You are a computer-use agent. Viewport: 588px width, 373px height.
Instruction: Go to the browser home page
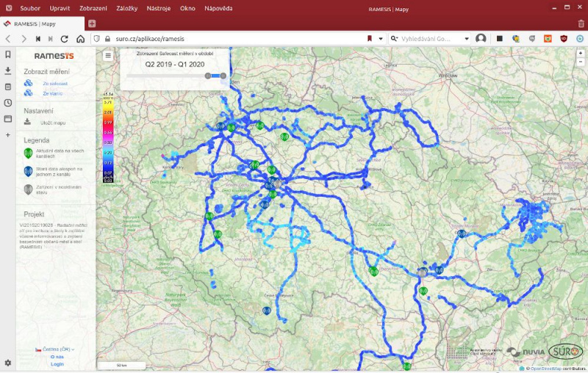pos(81,39)
